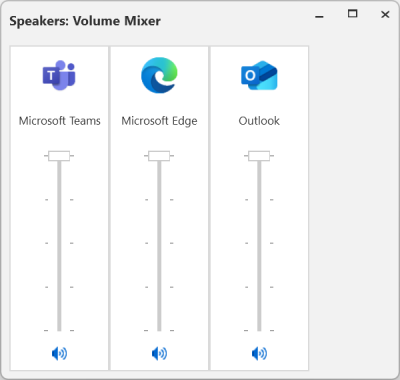
Task: Click the Microsoft Edge volume slider handle
Action: pos(159,156)
